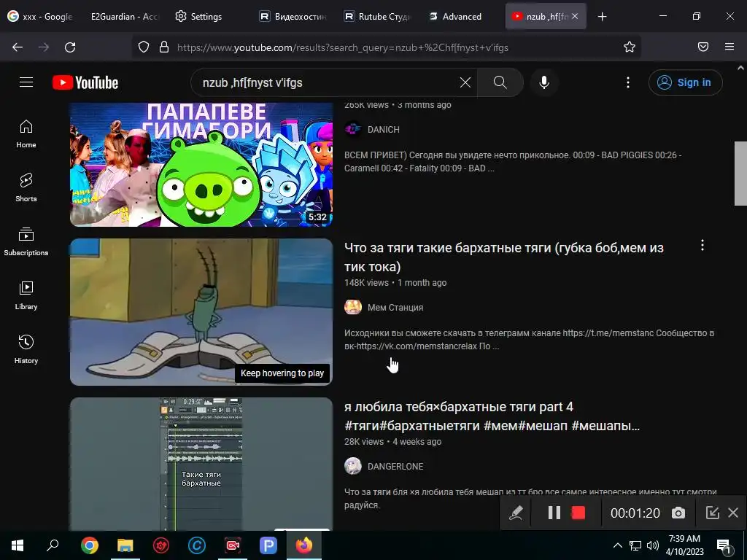This screenshot has height=560, width=747.
Task: Switch to the Settings tab
Action: (206, 16)
